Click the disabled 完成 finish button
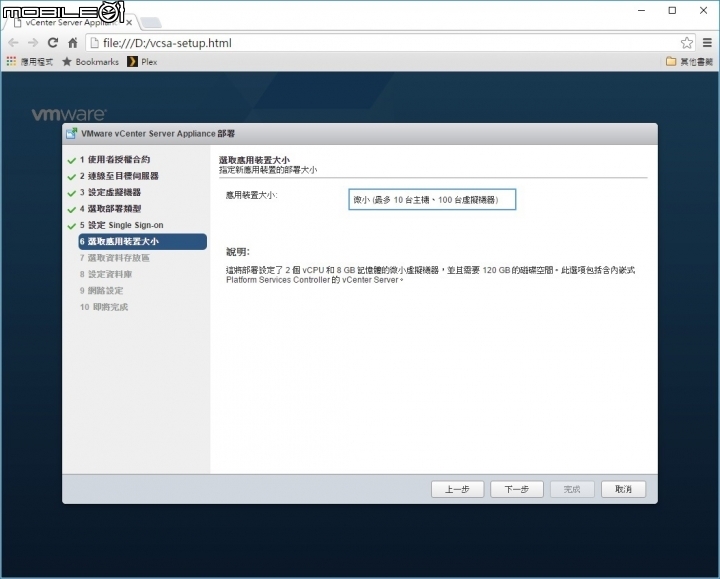Viewport: 720px width, 579px height. tap(572, 489)
